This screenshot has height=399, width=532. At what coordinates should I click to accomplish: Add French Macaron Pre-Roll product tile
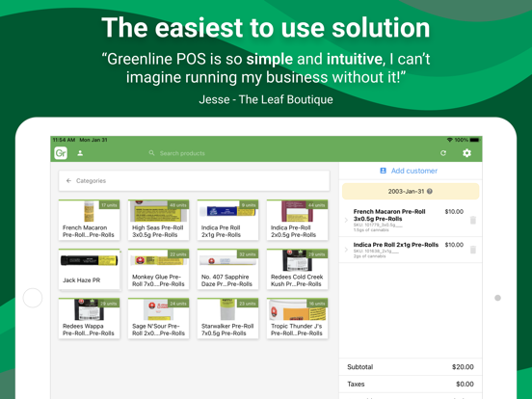pos(89,220)
